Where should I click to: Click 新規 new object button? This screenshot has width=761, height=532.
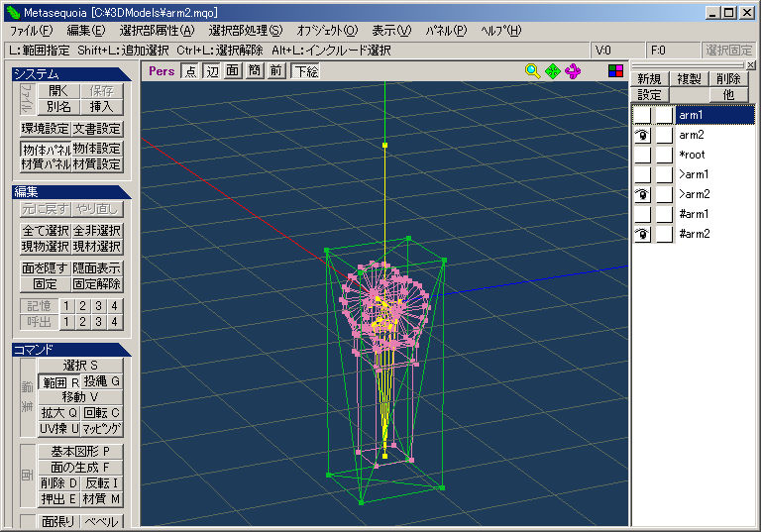pos(649,78)
